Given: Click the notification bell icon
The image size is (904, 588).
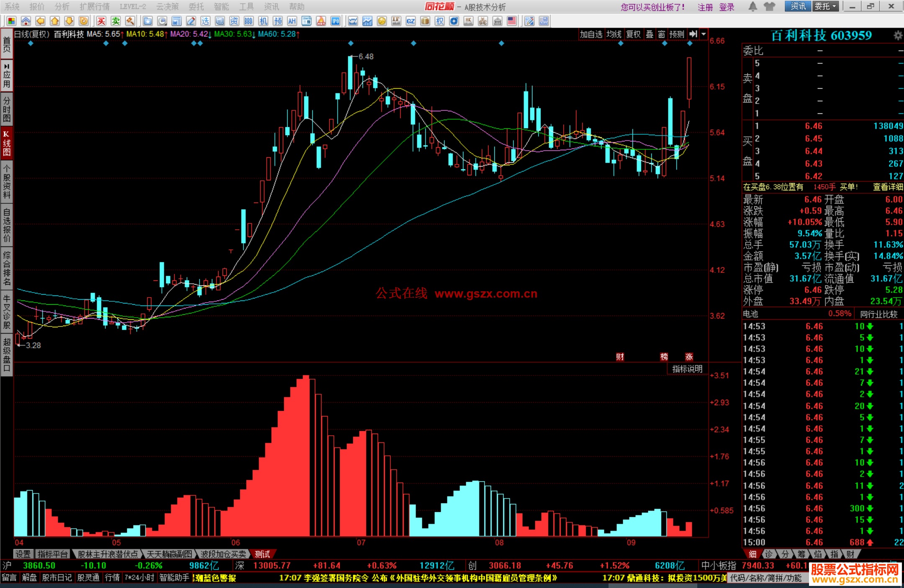Looking at the screenshot, I should pyautogui.click(x=752, y=6).
